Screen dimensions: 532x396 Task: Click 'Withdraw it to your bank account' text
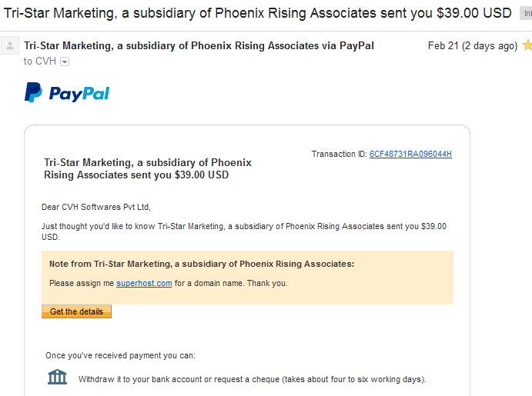click(252, 379)
